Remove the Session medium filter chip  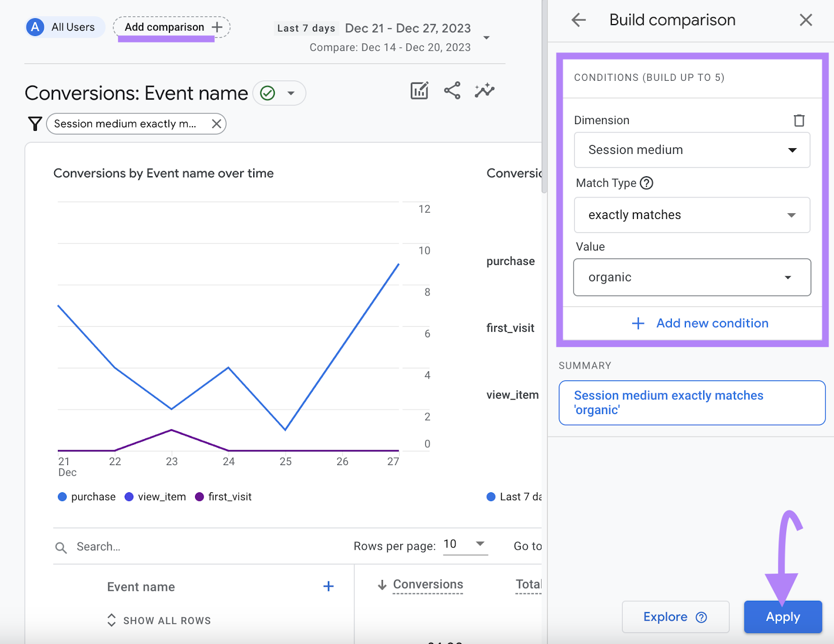(x=216, y=124)
